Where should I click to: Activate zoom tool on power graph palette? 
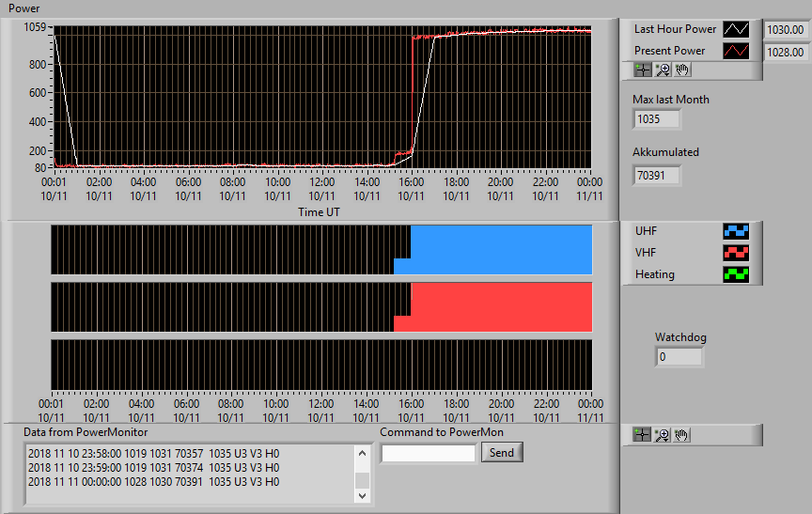(x=663, y=70)
